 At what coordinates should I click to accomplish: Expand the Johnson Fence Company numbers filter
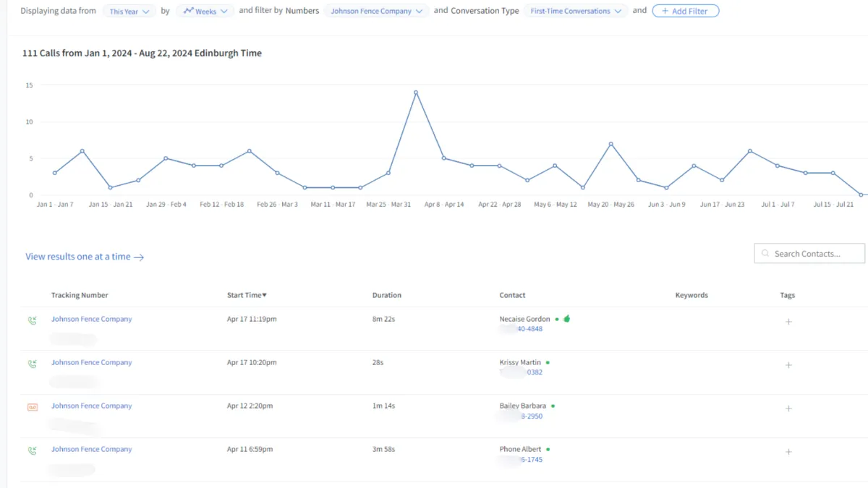coord(376,12)
